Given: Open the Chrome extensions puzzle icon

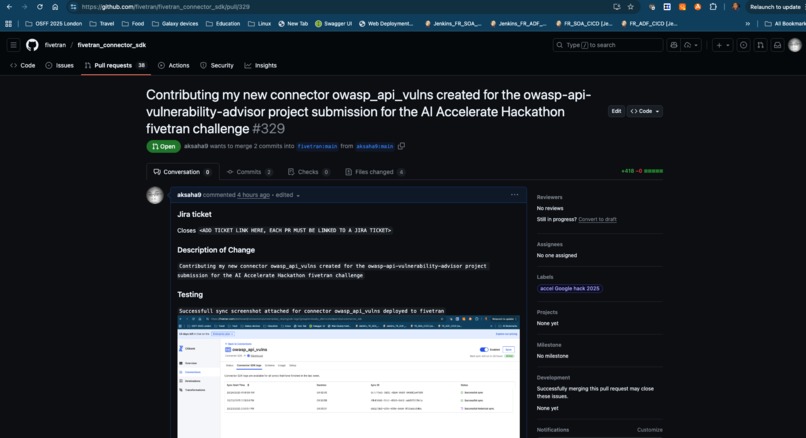Looking at the screenshot, I should click(713, 7).
